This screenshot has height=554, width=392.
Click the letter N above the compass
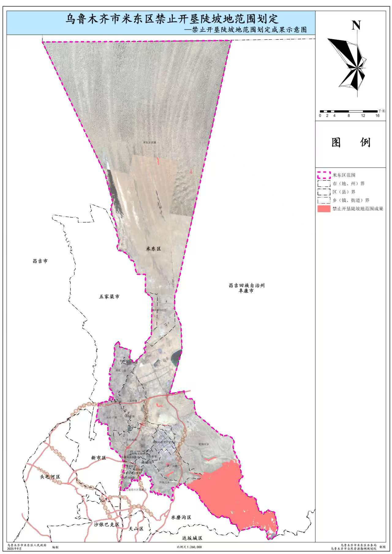(356, 25)
